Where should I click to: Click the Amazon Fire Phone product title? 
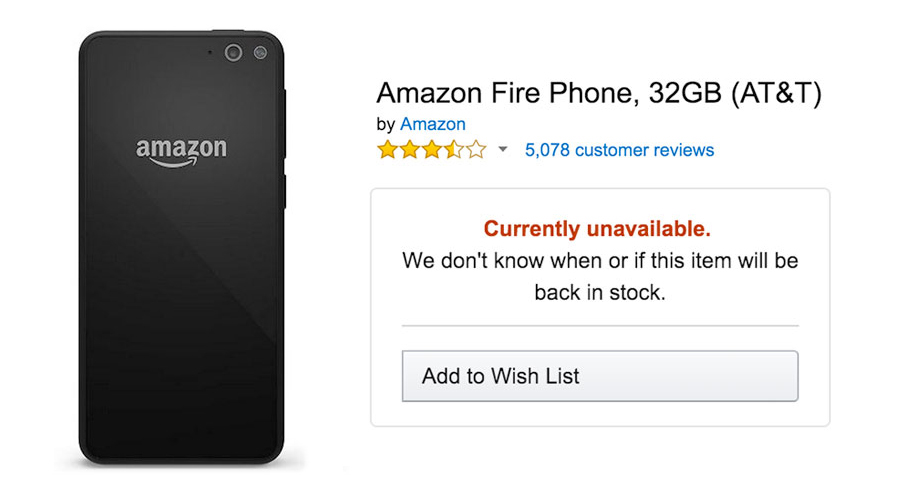click(598, 94)
